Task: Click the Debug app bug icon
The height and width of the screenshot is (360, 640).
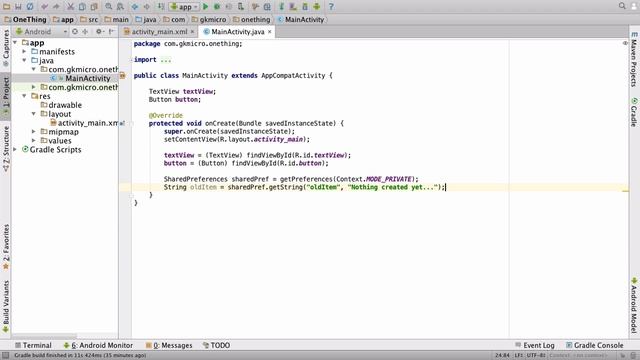Action: click(x=217, y=7)
